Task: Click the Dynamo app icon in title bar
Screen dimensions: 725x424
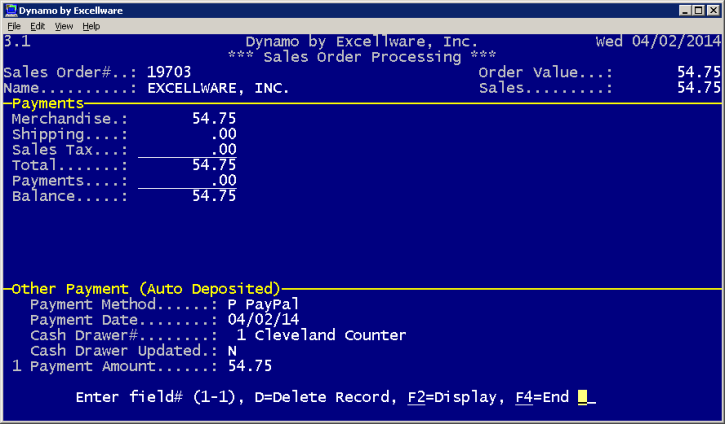Action: (11, 10)
